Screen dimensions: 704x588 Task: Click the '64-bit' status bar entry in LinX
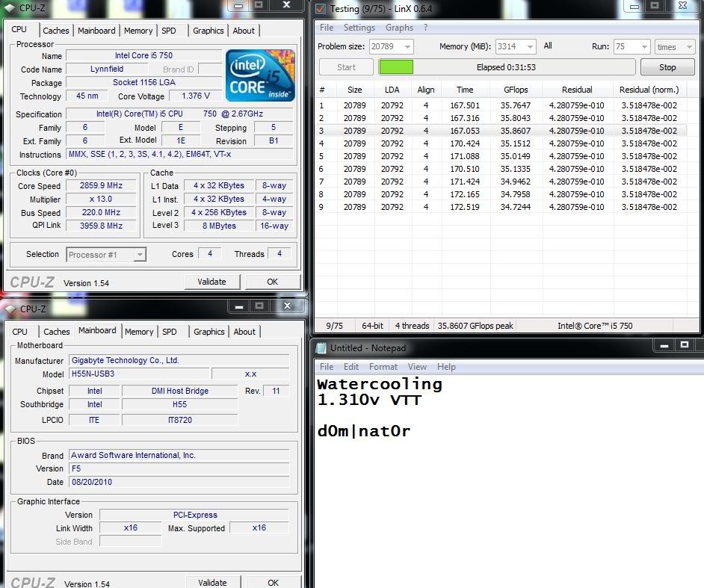tap(373, 326)
